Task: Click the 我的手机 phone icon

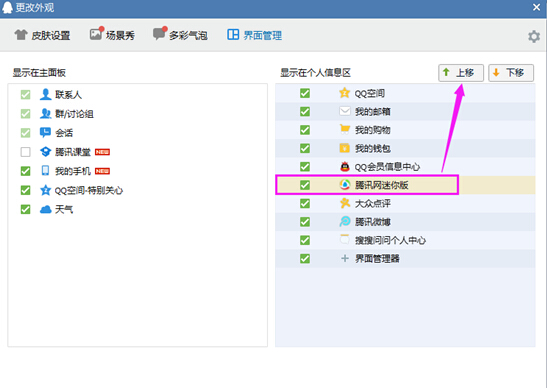Action: (x=45, y=171)
